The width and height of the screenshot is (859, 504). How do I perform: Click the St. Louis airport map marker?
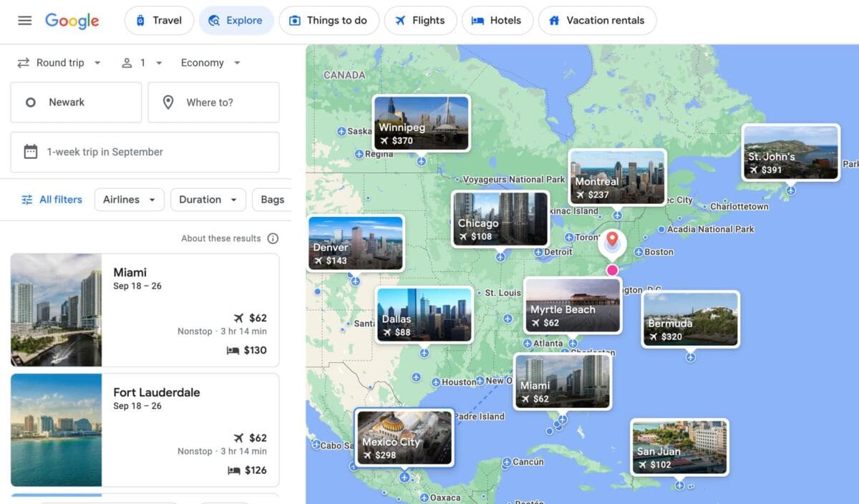pos(480,294)
